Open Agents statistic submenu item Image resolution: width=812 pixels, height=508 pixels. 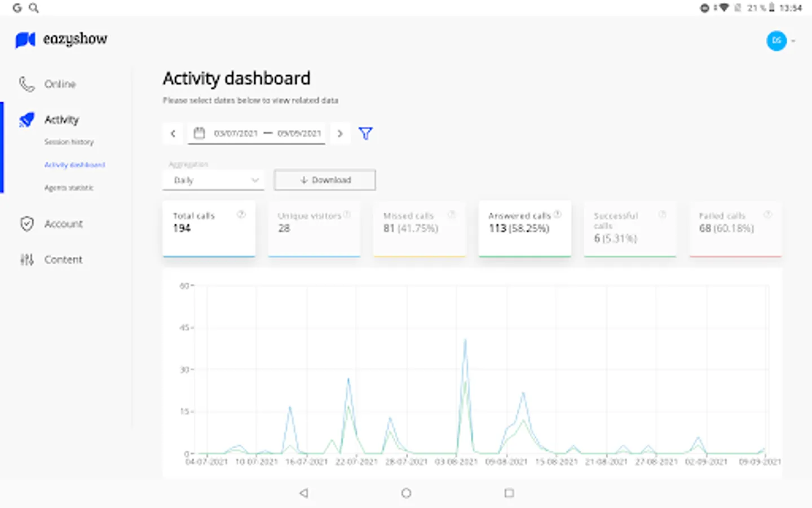69,188
